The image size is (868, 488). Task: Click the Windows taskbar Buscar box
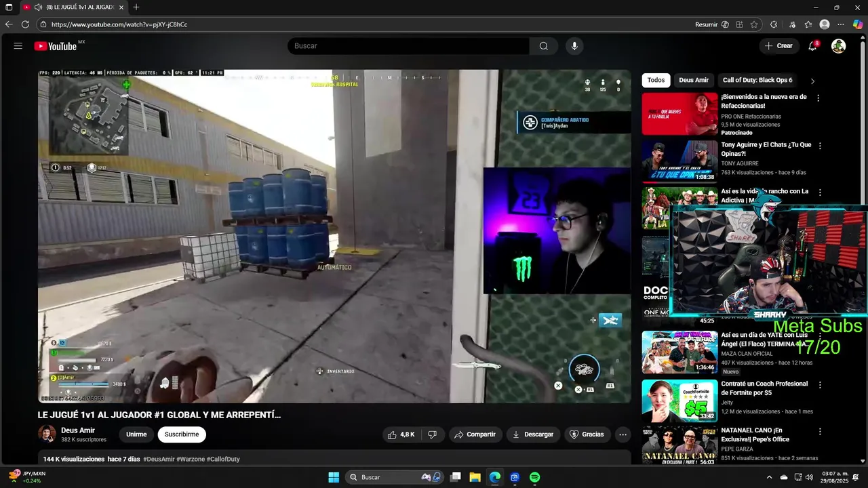(393, 477)
